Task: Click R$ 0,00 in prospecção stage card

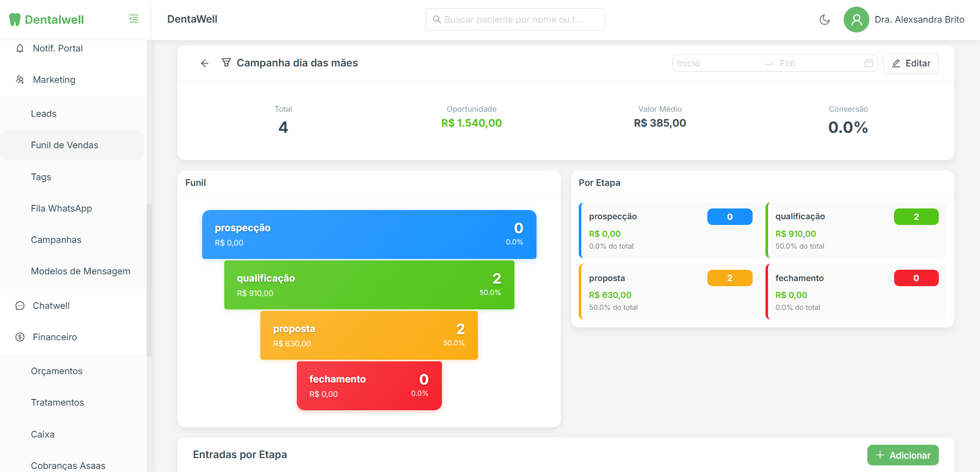Action: [x=605, y=234]
